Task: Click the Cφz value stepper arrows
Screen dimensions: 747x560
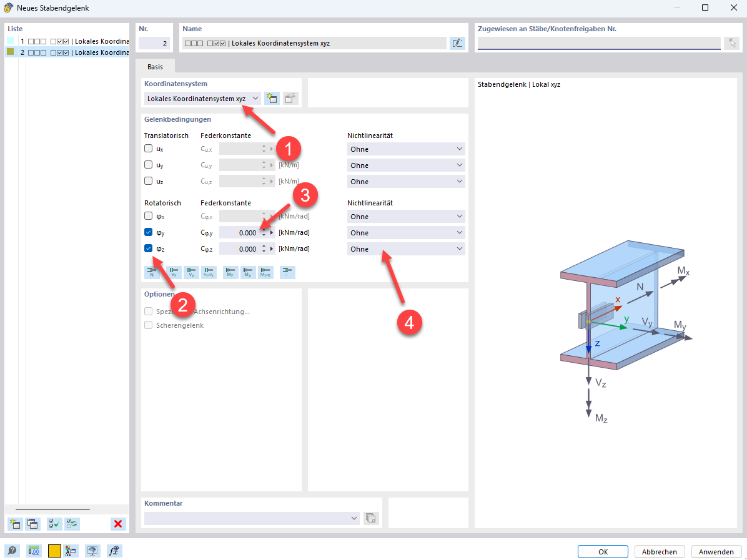Action: pos(264,249)
